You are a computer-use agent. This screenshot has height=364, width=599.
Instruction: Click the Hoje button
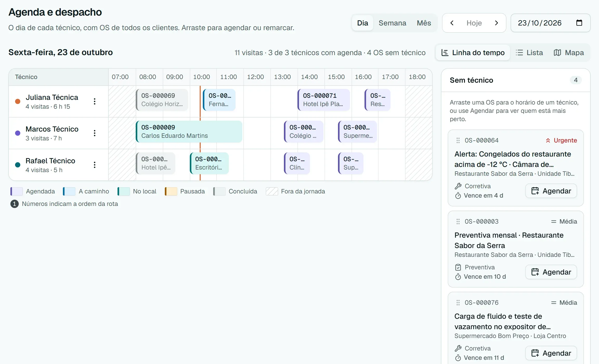pos(474,23)
